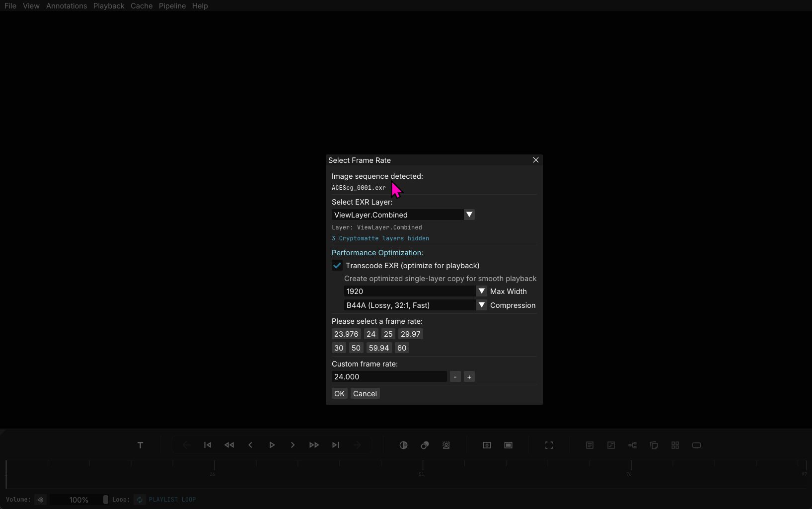Open the Compression dropdown
The image size is (812, 509).
[481, 305]
